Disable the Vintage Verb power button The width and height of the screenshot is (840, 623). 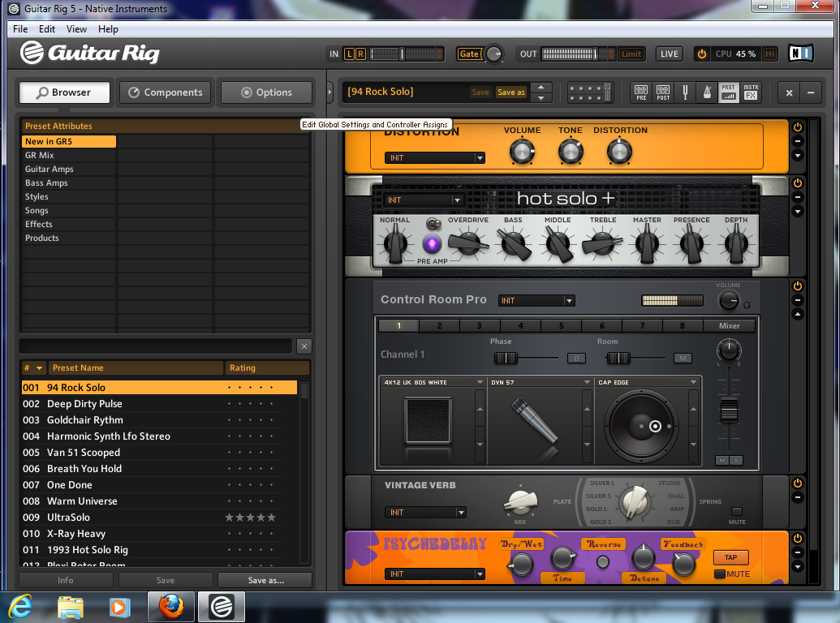point(798,483)
